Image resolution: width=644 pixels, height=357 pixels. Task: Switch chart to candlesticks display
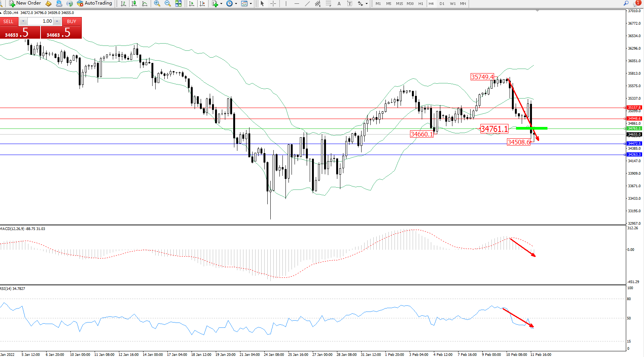point(134,3)
